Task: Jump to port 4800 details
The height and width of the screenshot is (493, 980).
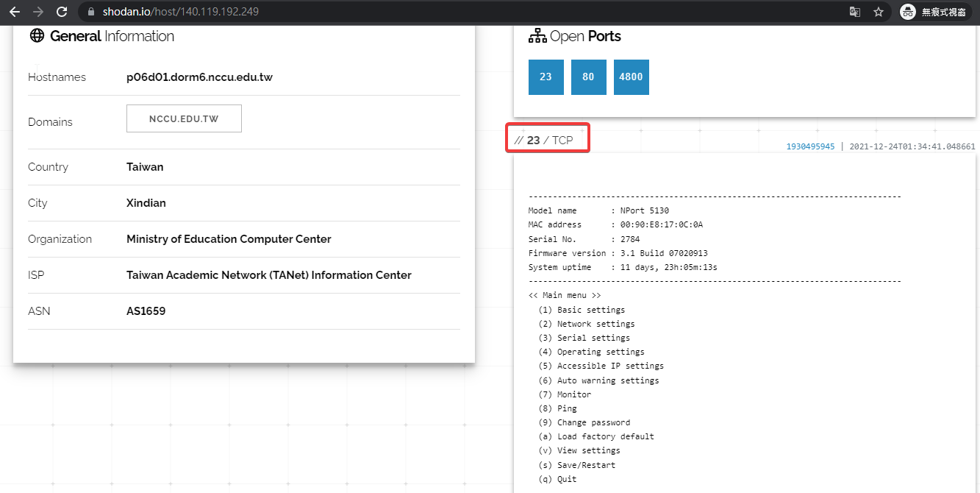Action: click(x=631, y=77)
